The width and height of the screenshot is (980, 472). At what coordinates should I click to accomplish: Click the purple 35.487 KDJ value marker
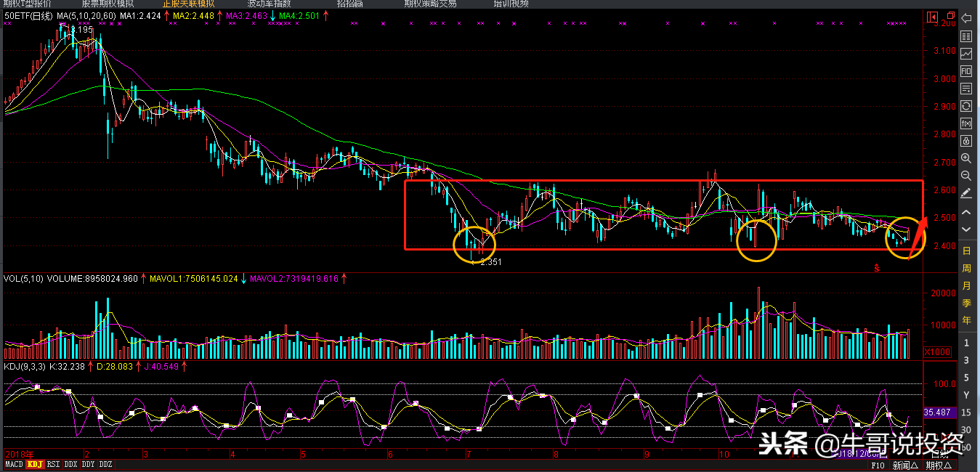click(937, 412)
